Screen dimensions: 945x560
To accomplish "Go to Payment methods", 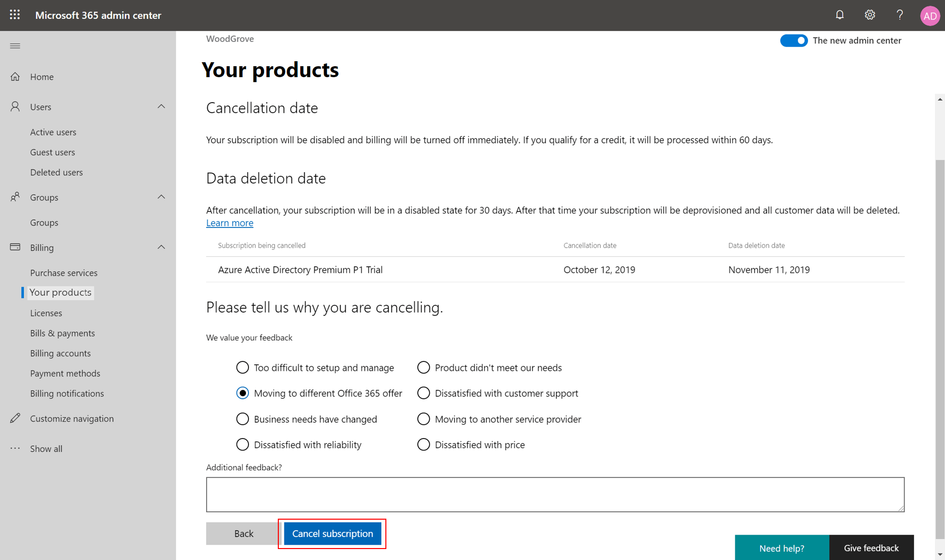I will [x=65, y=373].
